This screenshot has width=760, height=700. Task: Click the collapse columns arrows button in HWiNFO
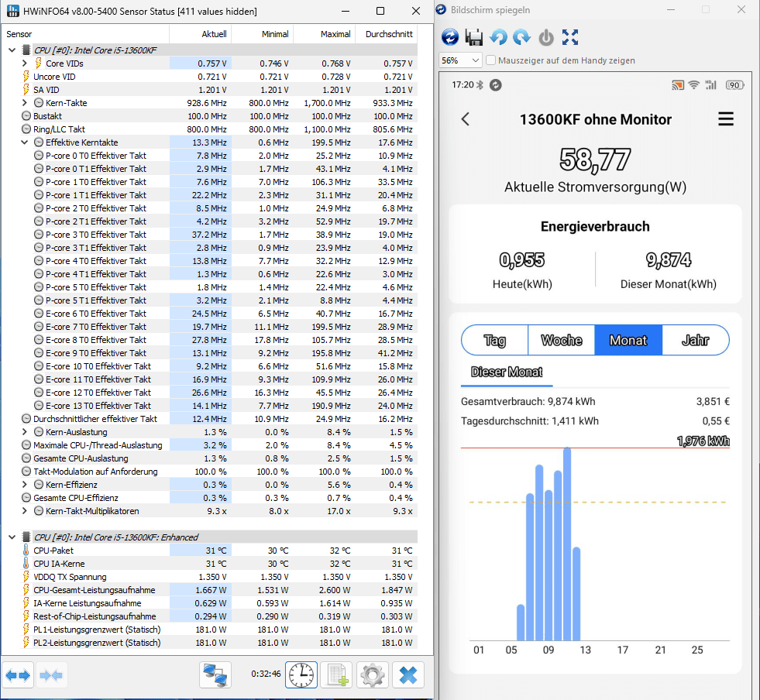(x=51, y=674)
